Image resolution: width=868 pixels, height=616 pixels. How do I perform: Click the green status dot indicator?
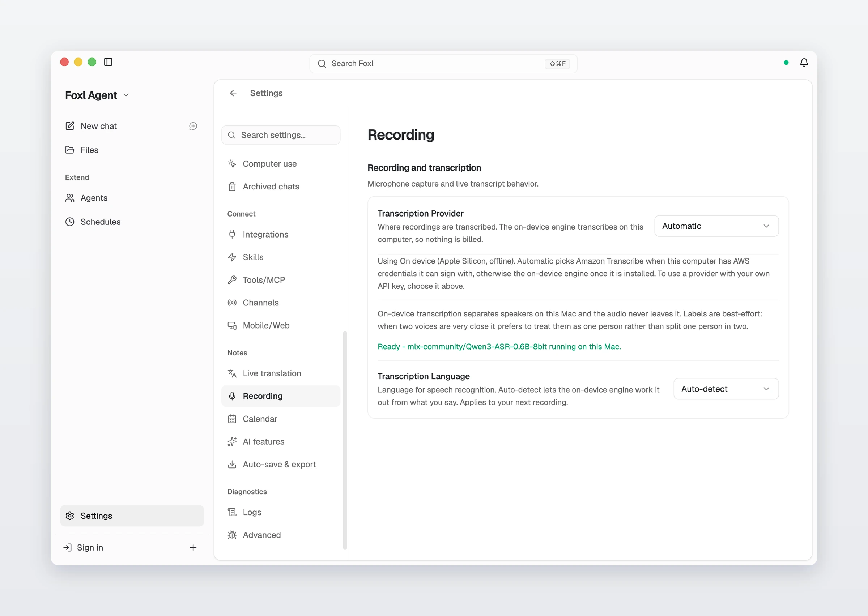click(786, 63)
